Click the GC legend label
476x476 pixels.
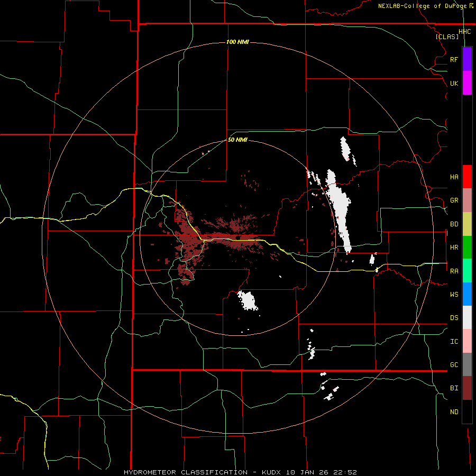coord(454,365)
